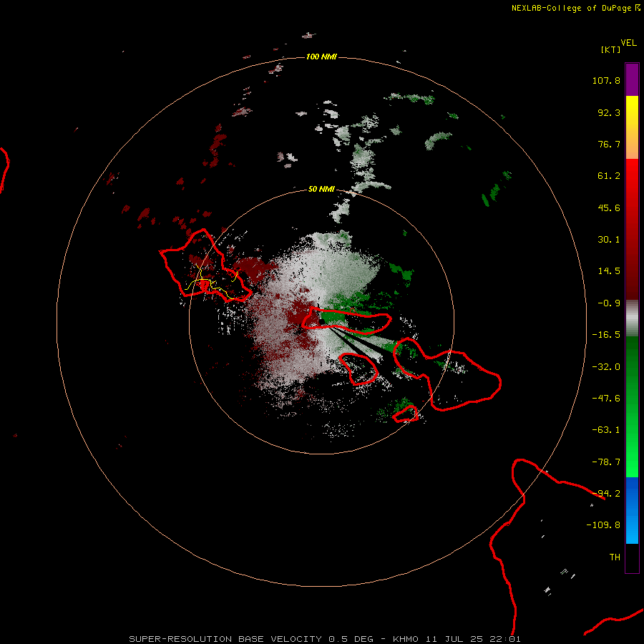Viewport: 644px width, 644px height.
Task: Click the 30.1 velocity scale value
Action: coord(609,240)
